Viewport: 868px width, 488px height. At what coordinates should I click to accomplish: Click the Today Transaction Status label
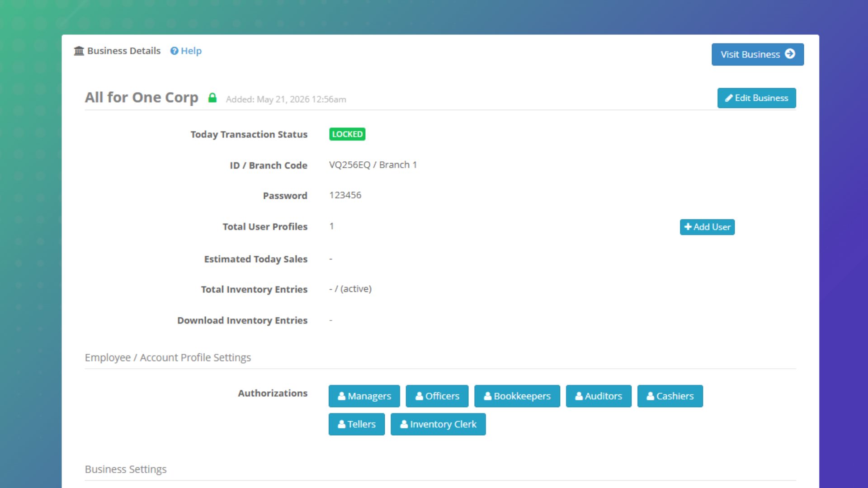tap(249, 134)
